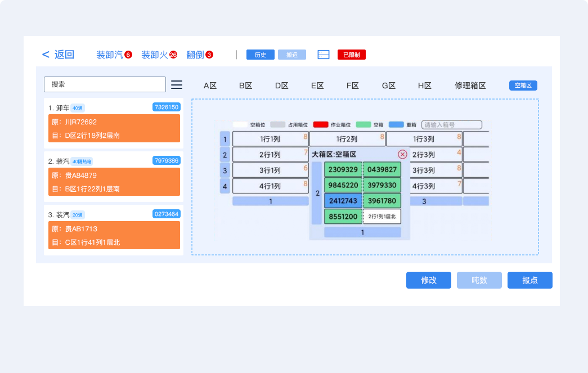Switch to the D区 tab

[x=281, y=86]
